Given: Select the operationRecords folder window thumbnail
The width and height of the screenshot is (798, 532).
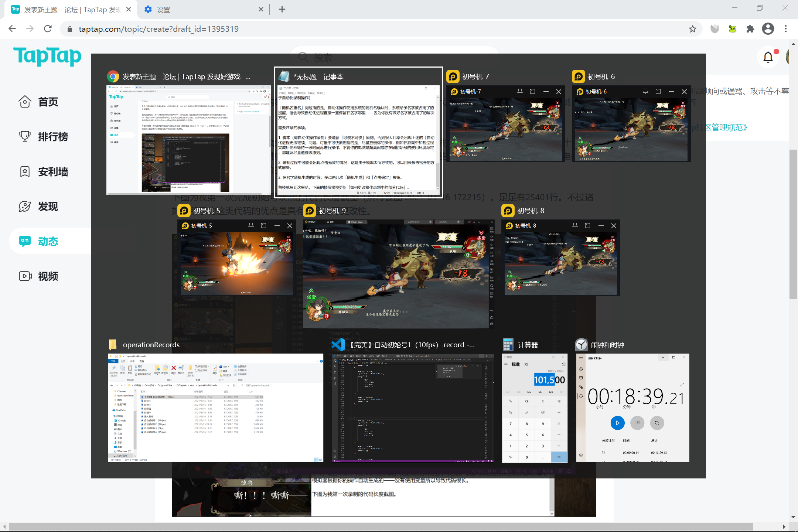Looking at the screenshot, I should tap(215, 408).
